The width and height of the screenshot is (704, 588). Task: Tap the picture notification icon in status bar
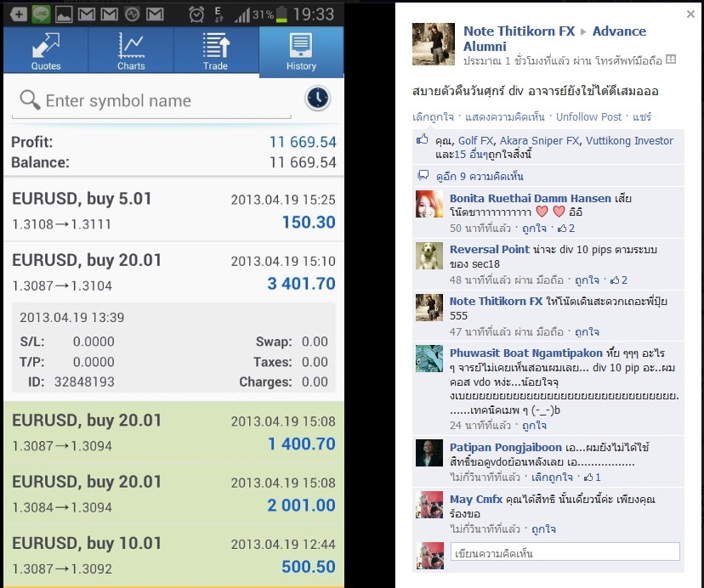coord(64,14)
